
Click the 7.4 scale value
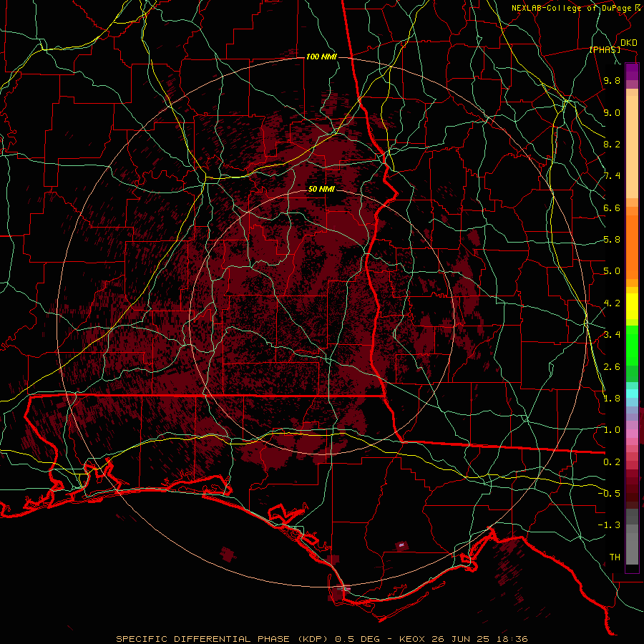(x=612, y=176)
